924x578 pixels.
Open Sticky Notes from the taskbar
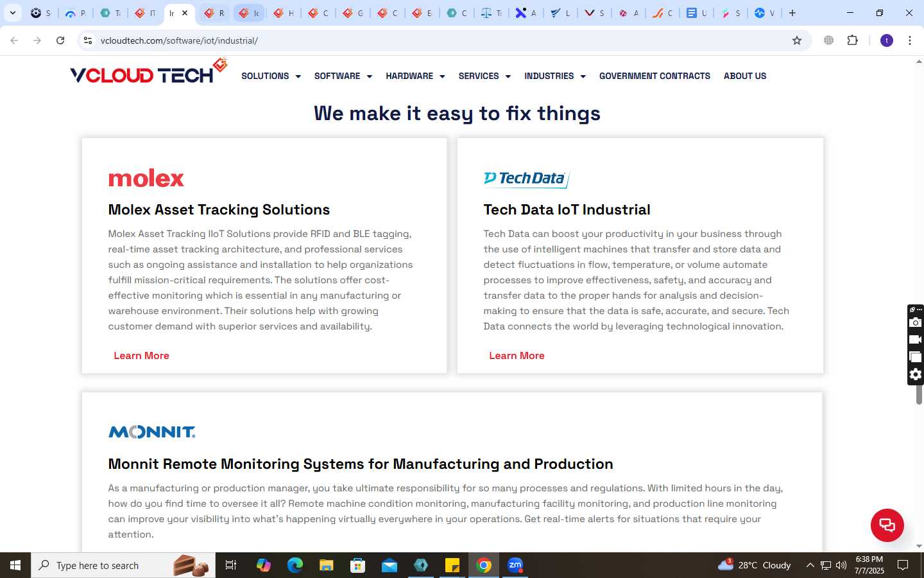tap(452, 565)
